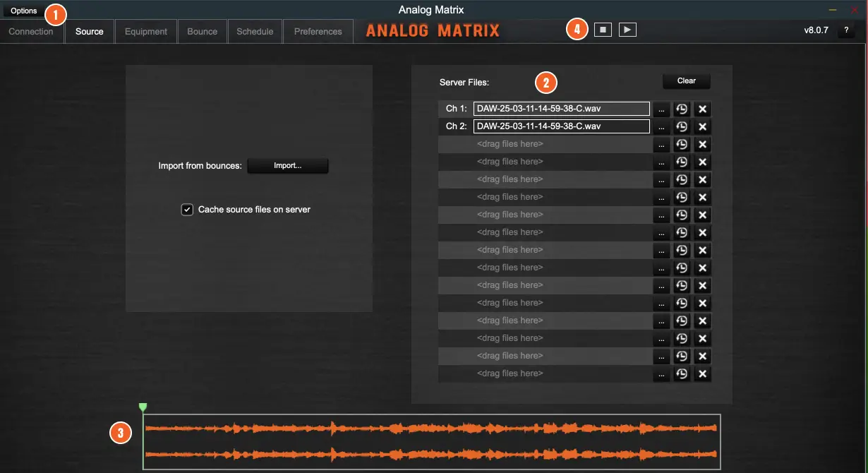Screen dimensions: 868x473
Task: Open the Options menu
Action: click(24, 11)
